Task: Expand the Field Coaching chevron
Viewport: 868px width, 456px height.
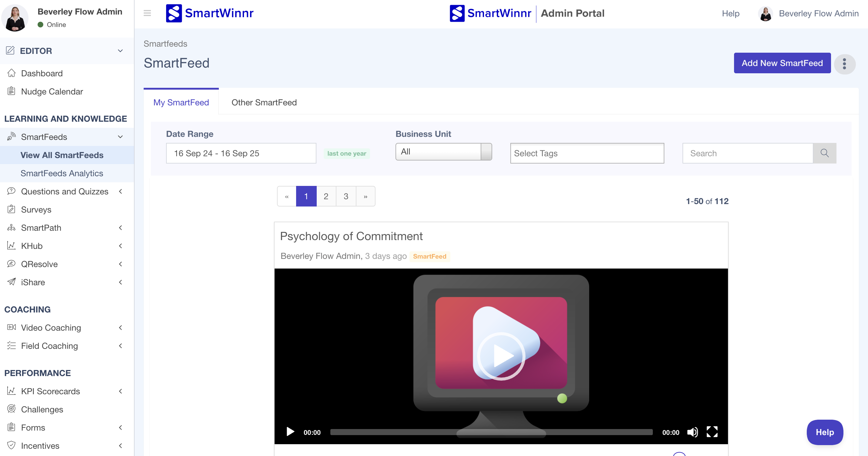Action: click(x=120, y=346)
